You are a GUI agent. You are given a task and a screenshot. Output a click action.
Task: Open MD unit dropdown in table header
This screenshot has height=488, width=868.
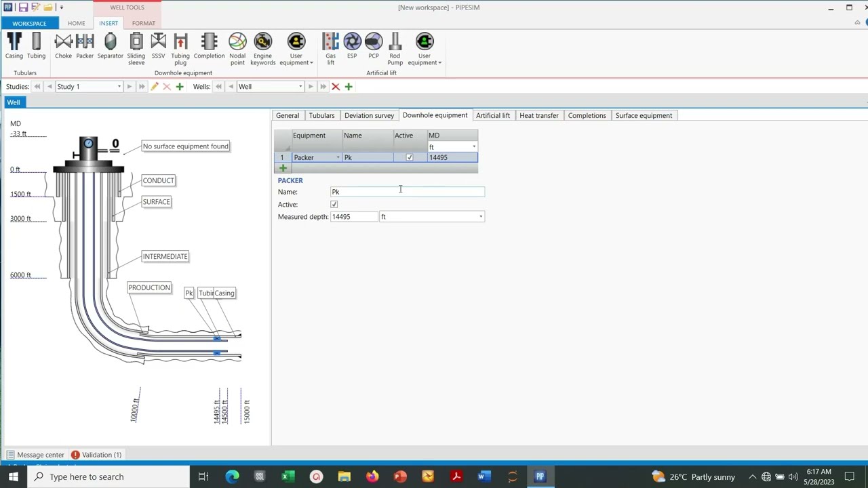474,147
